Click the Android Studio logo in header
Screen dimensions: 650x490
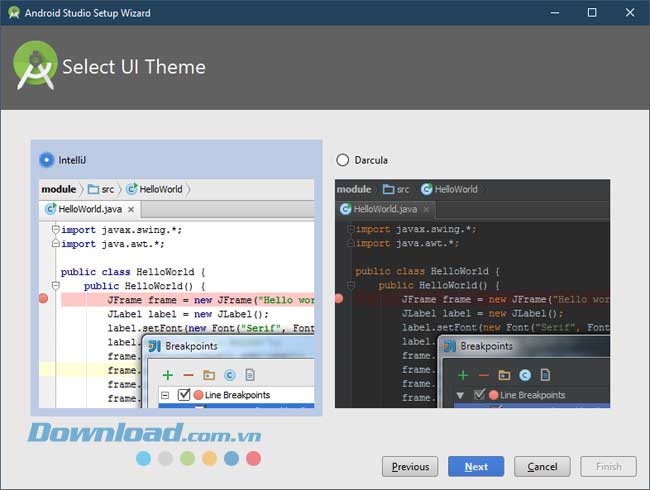[x=35, y=65]
